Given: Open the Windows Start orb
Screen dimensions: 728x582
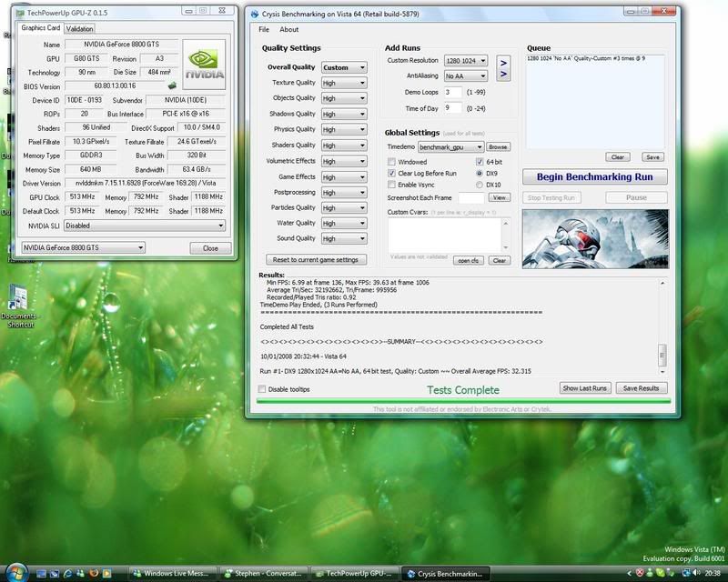Looking at the screenshot, I should pyautogui.click(x=16, y=572).
